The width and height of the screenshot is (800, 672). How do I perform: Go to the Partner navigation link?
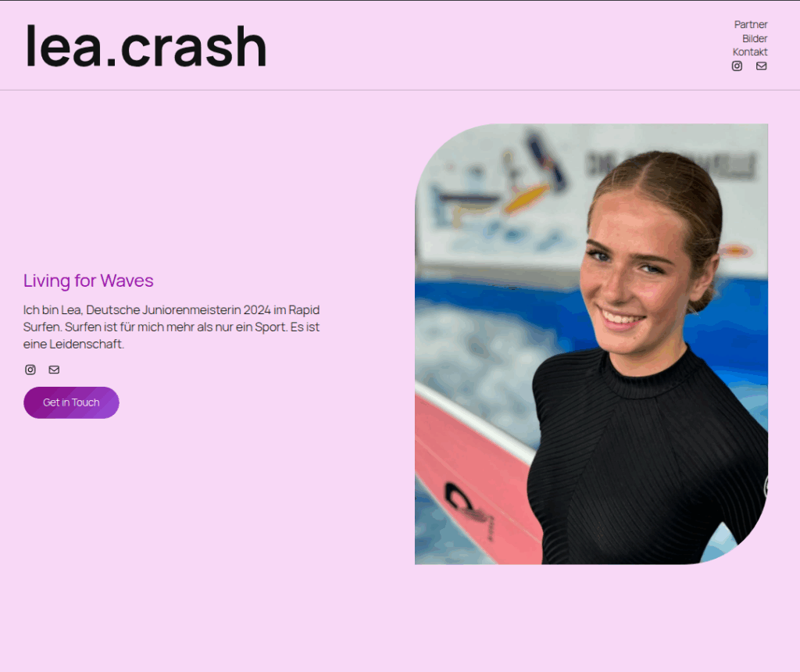(751, 24)
